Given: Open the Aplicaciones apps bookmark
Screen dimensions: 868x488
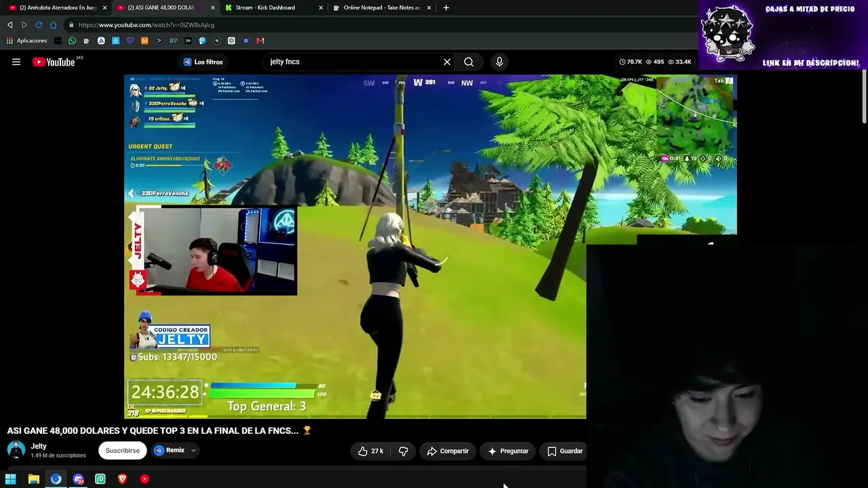Looking at the screenshot, I should point(27,41).
